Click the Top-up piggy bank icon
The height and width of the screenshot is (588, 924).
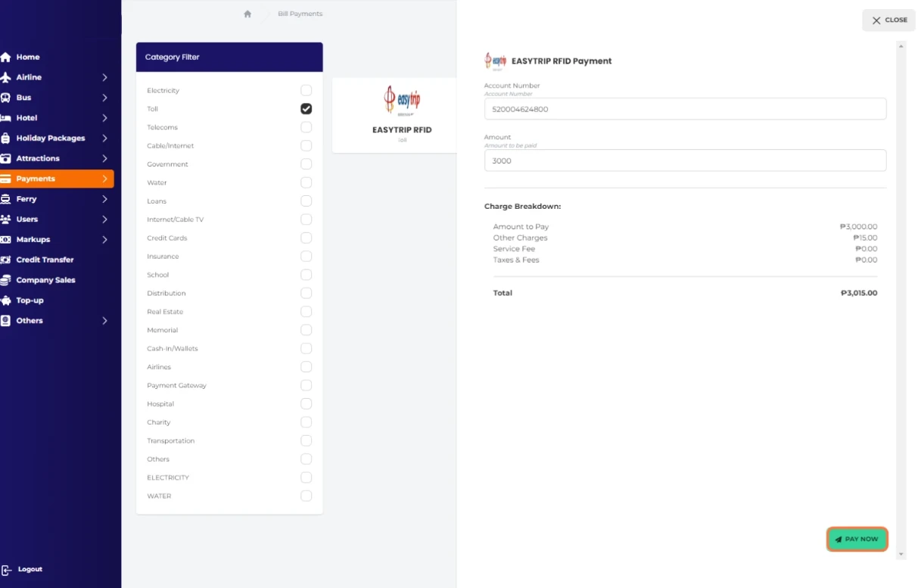[x=6, y=300]
